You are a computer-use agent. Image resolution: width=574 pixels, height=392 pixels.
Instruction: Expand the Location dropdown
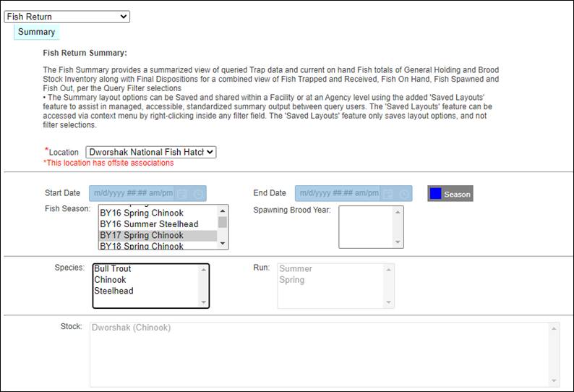(x=150, y=152)
